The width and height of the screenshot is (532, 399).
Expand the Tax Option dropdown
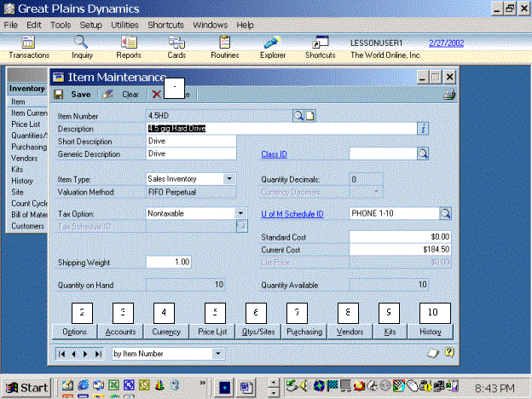(241, 212)
